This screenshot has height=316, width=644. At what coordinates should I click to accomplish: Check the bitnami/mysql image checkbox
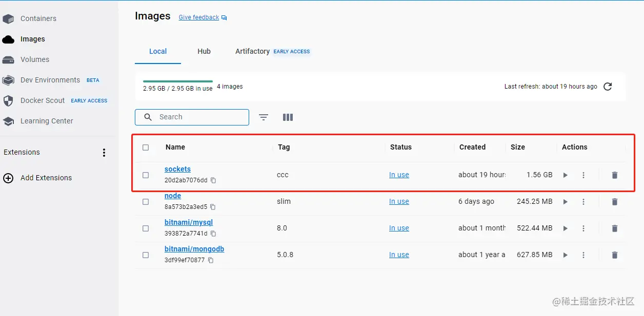[146, 228]
